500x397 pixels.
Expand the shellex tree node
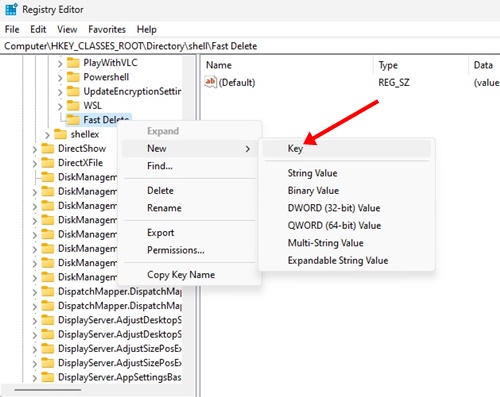[47, 135]
